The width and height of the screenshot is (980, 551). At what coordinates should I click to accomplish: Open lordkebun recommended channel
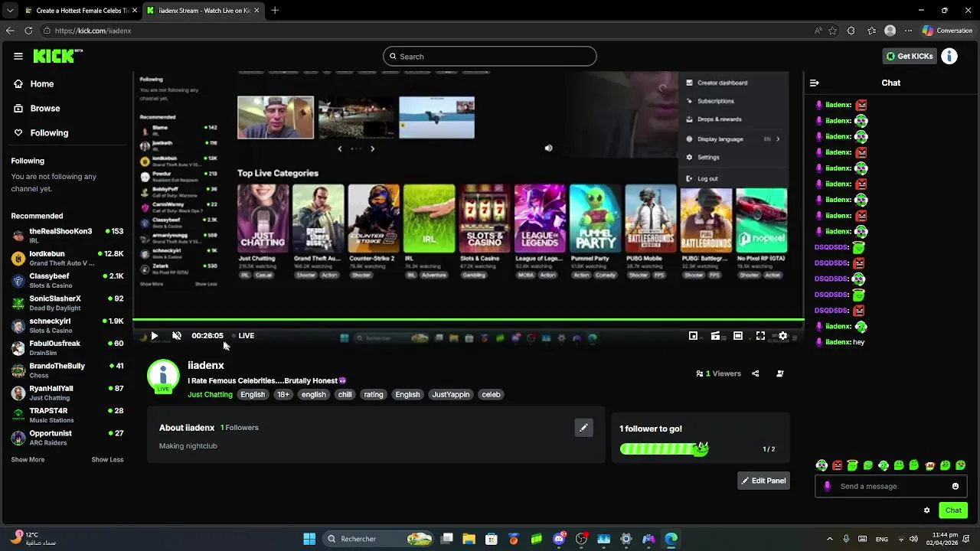[67, 258]
